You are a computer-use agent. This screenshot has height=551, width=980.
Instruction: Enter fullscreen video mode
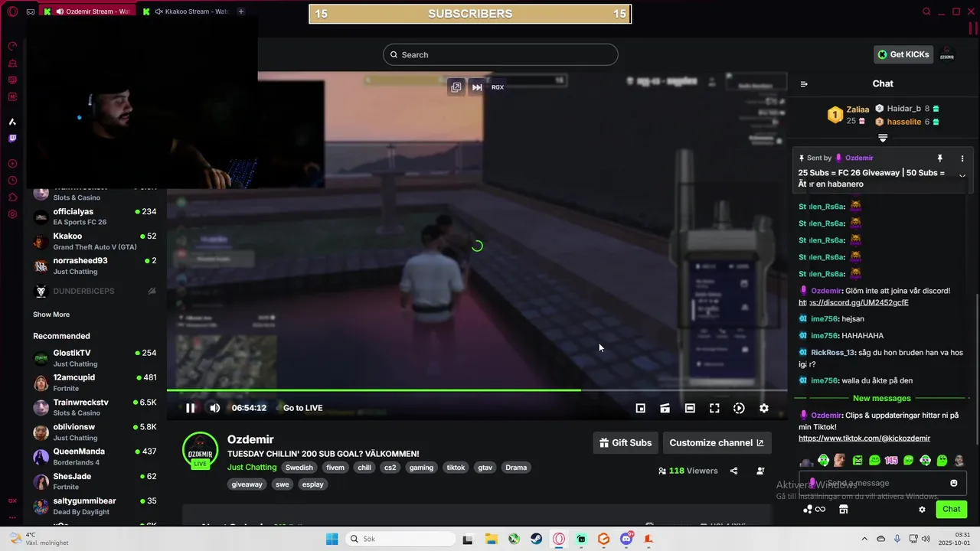[714, 408]
